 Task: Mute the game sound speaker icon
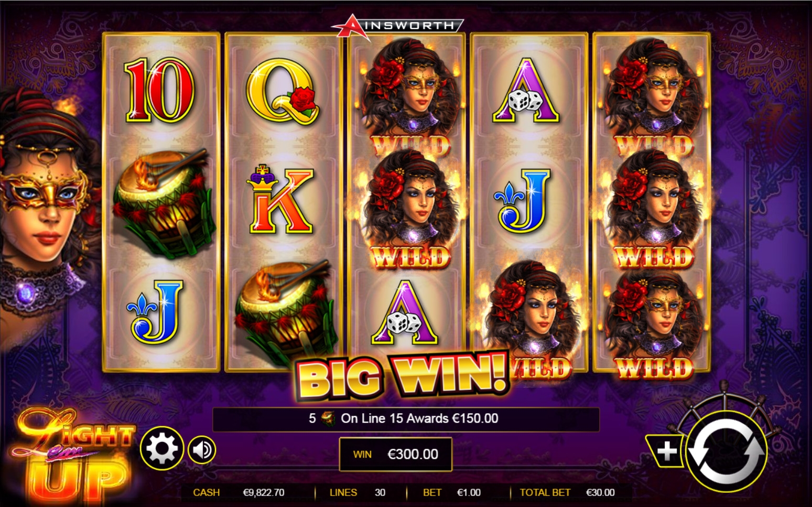pyautogui.click(x=202, y=450)
